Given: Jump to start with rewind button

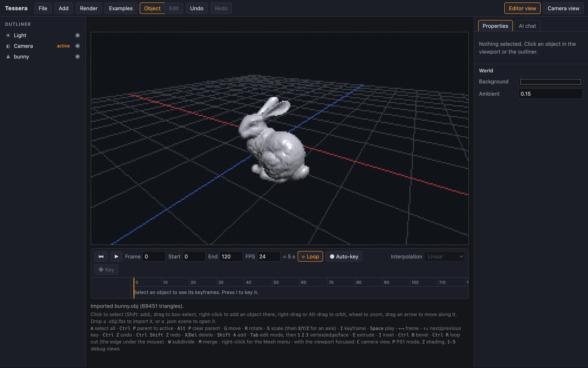Looking at the screenshot, I should coord(101,256).
